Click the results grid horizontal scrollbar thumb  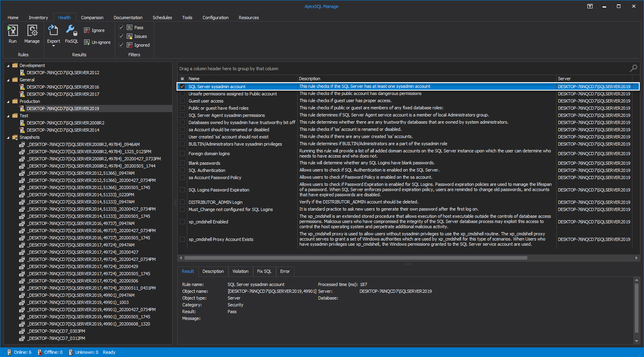[x=355, y=258]
